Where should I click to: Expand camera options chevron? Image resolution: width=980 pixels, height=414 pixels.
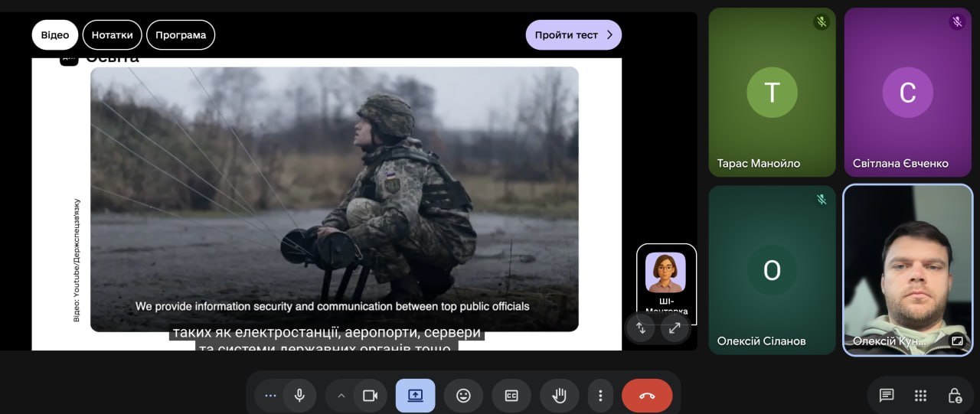click(341, 396)
